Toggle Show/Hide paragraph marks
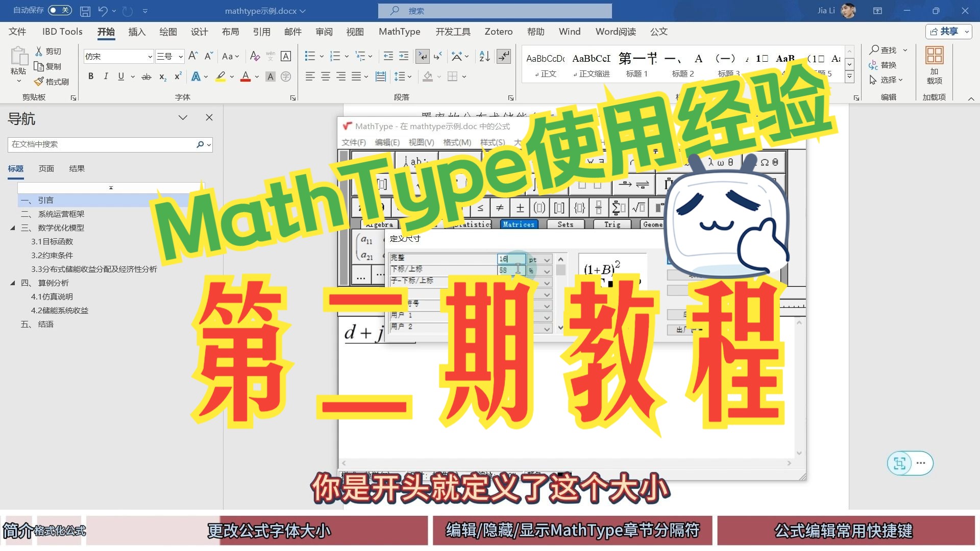This screenshot has height=551, width=980. [x=504, y=56]
